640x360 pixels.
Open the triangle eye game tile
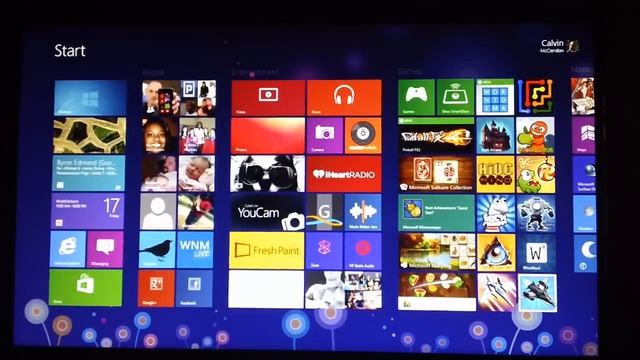[x=496, y=252]
